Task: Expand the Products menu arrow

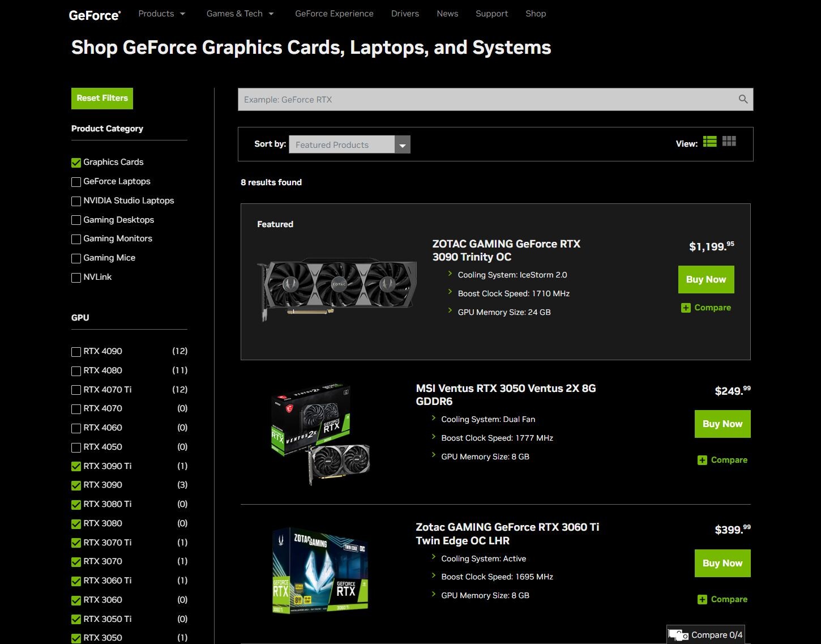Action: click(x=182, y=14)
